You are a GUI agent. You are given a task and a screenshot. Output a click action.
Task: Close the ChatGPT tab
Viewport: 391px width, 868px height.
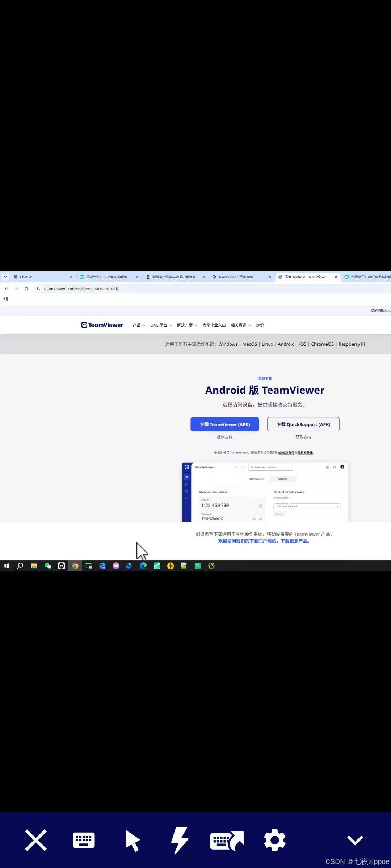tap(71, 277)
